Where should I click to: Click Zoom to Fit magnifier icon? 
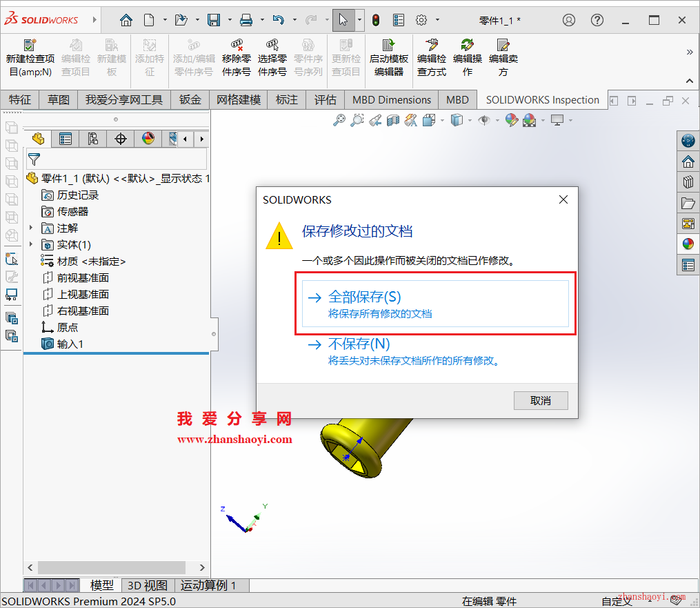(339, 120)
